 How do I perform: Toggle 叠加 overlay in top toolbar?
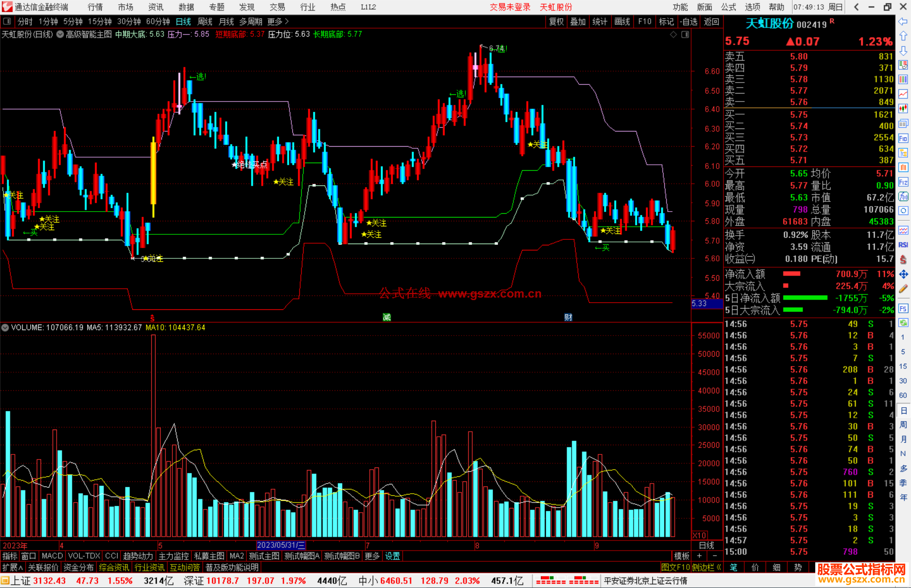pyautogui.click(x=578, y=21)
